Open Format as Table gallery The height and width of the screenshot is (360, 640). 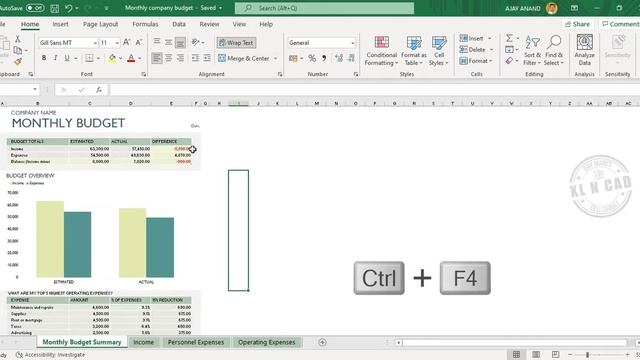(413, 51)
